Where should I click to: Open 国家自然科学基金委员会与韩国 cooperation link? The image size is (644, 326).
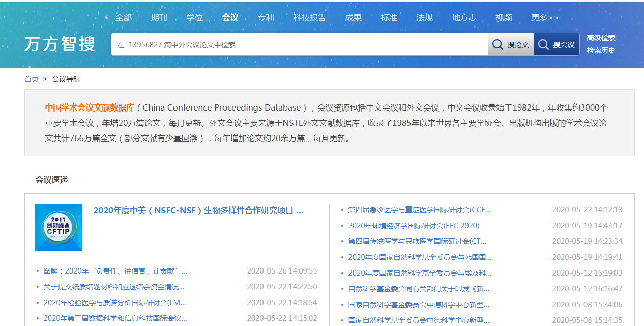tap(420, 257)
